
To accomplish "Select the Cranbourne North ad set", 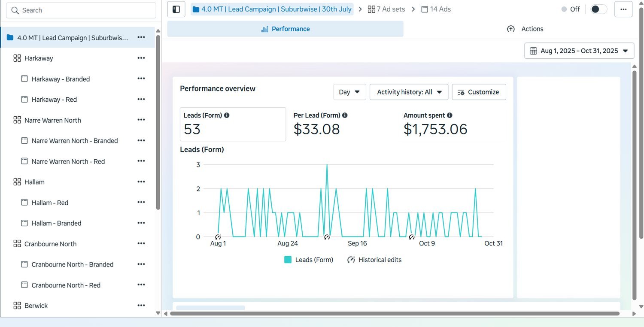I will 50,243.
